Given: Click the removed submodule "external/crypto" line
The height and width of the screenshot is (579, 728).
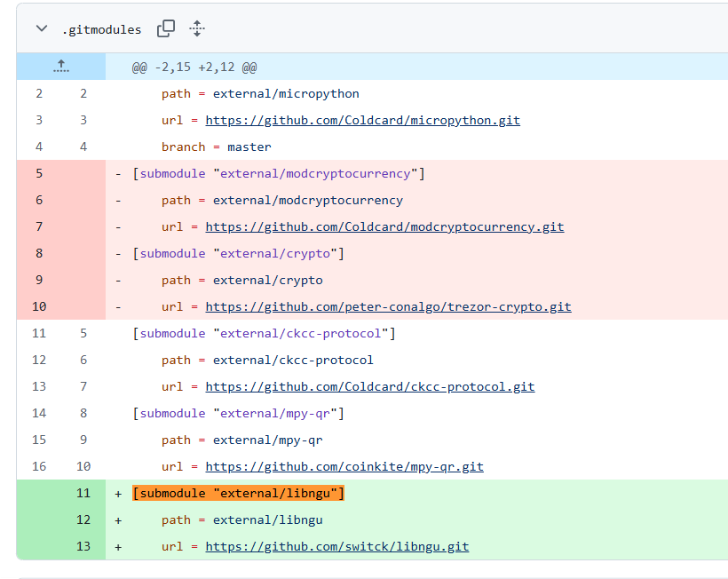Looking at the screenshot, I should tap(238, 253).
